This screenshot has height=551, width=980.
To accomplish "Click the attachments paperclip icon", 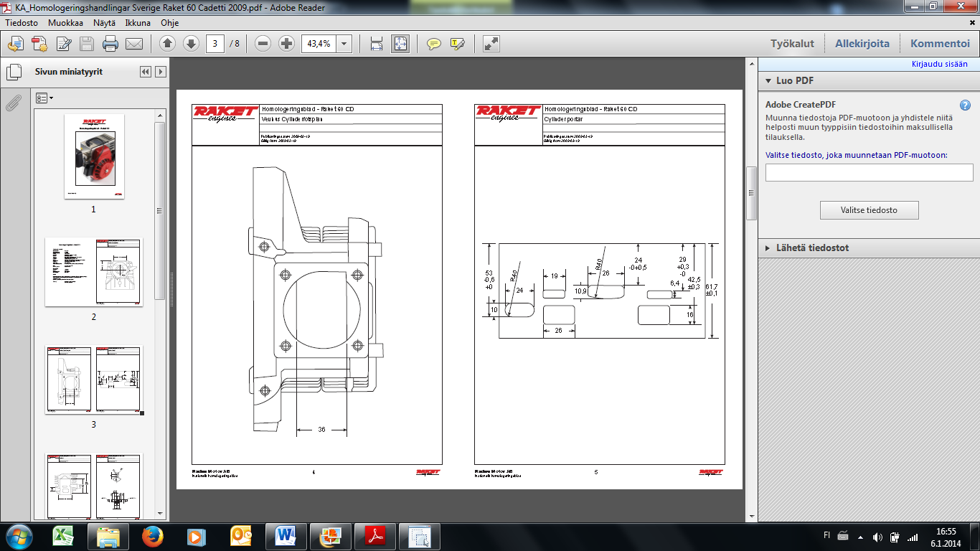I will [x=14, y=102].
